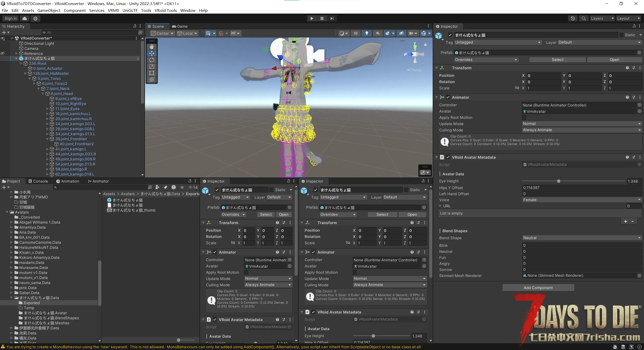The image size is (644, 350).
Task: Open the VRoid Tools menu
Action: [x=166, y=10]
